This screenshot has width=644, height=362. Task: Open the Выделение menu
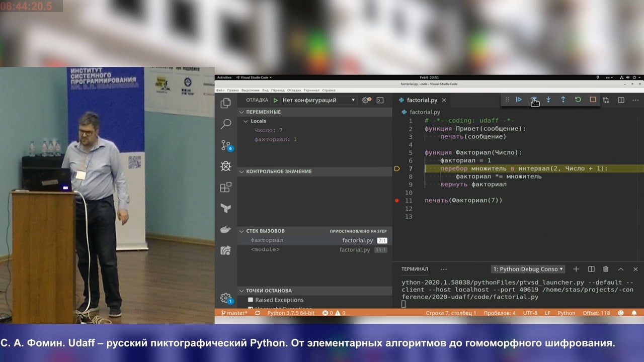pyautogui.click(x=251, y=90)
